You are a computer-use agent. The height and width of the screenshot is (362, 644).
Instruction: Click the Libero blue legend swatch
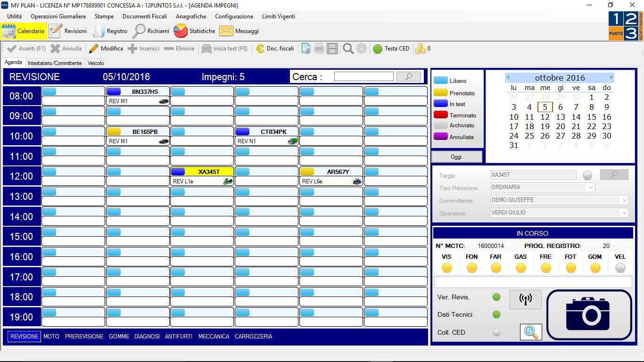tap(441, 81)
